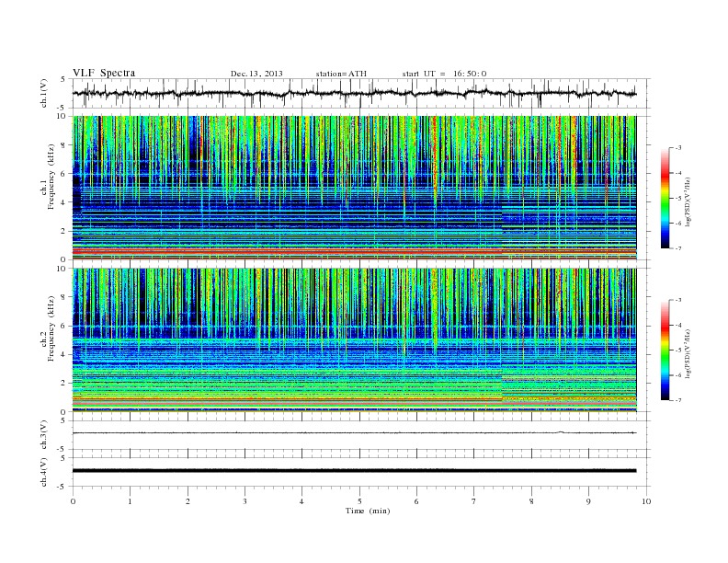The height and width of the screenshot is (563, 728).
Task: Click time axis tick label '10'
Action: pyautogui.click(x=646, y=501)
